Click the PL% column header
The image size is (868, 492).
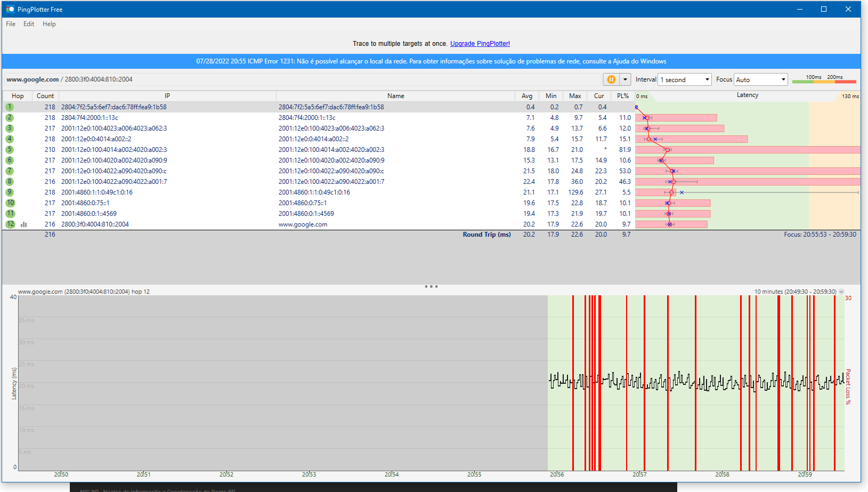(x=622, y=96)
